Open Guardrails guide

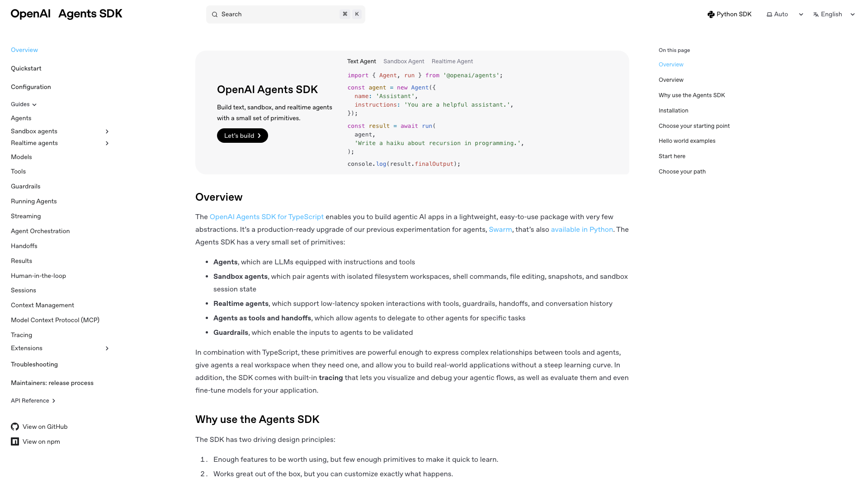tap(26, 186)
